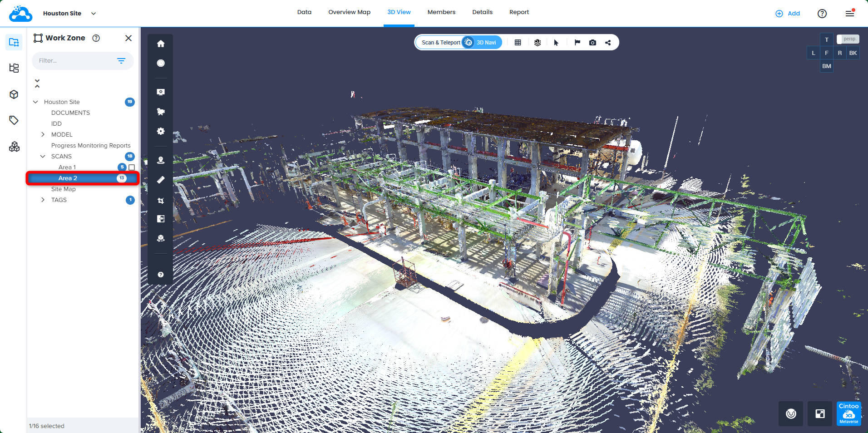Activate the crop tool in the toolbar

tap(161, 200)
